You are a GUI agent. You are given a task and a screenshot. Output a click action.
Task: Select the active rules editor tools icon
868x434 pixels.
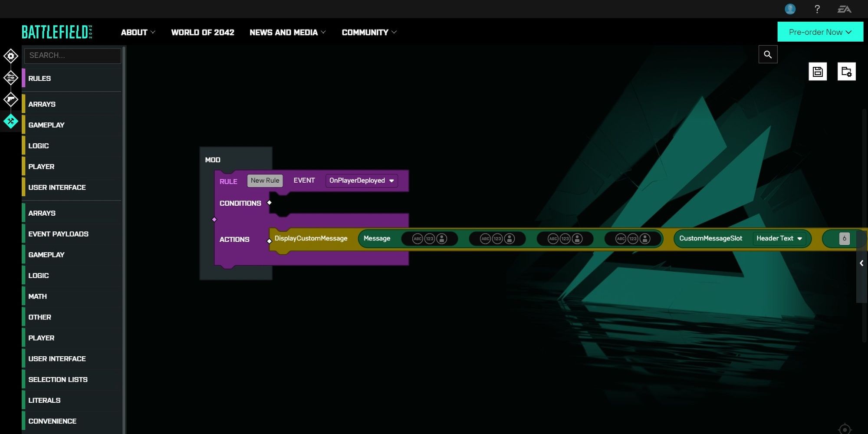tap(10, 121)
